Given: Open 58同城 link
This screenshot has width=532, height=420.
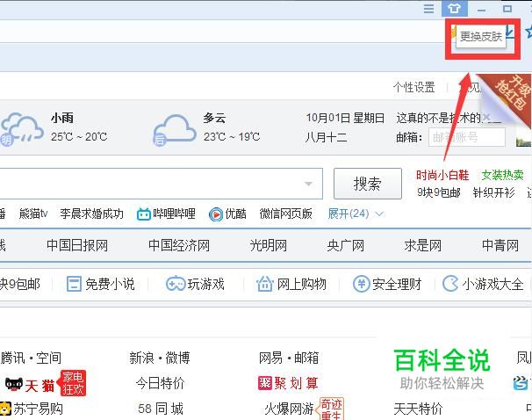Looking at the screenshot, I should 161,409.
